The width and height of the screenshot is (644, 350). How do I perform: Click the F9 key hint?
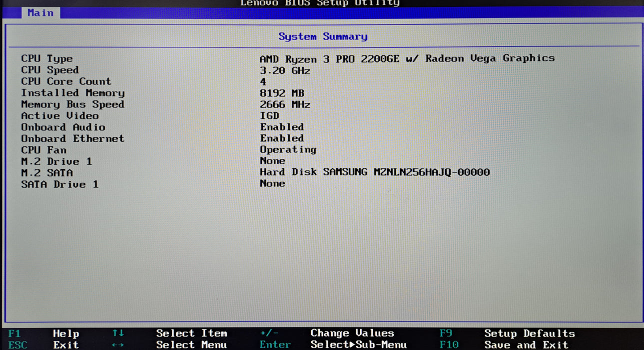click(x=446, y=333)
